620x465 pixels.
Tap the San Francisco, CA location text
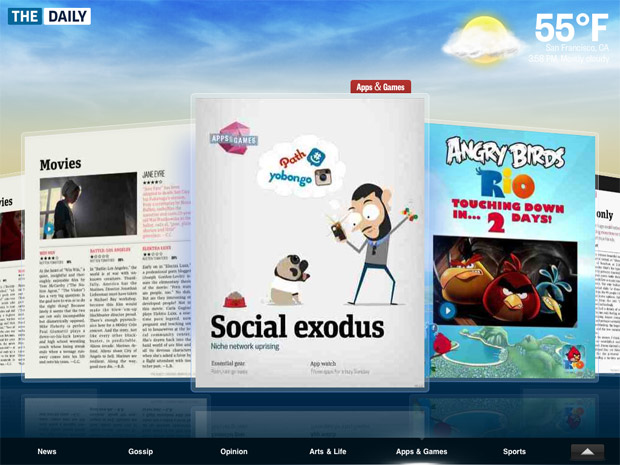pos(577,48)
